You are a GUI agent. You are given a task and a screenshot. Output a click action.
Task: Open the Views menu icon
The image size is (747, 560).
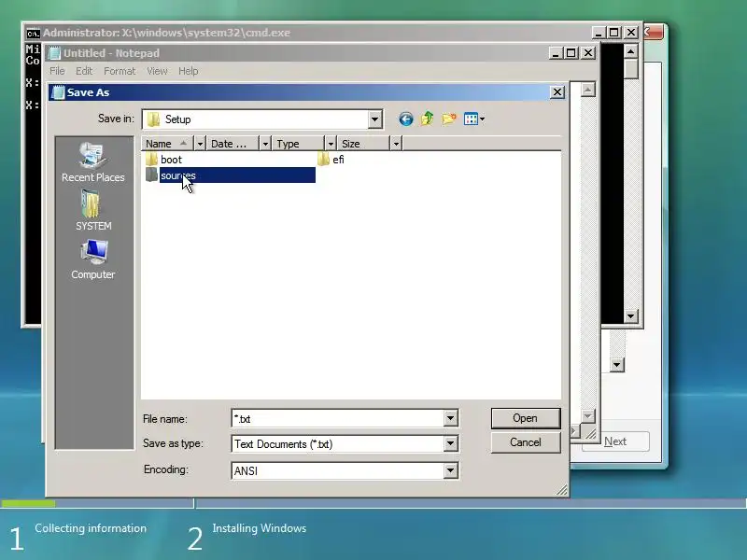(x=474, y=119)
